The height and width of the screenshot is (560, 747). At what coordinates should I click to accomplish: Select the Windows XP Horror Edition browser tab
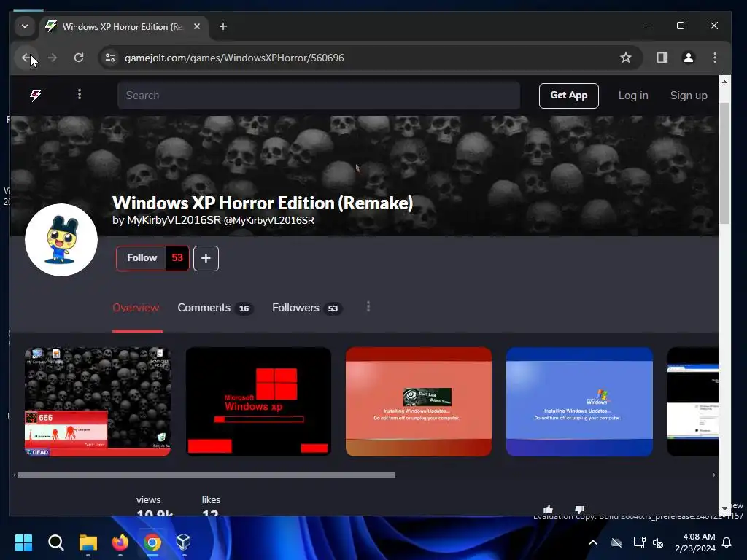click(123, 26)
